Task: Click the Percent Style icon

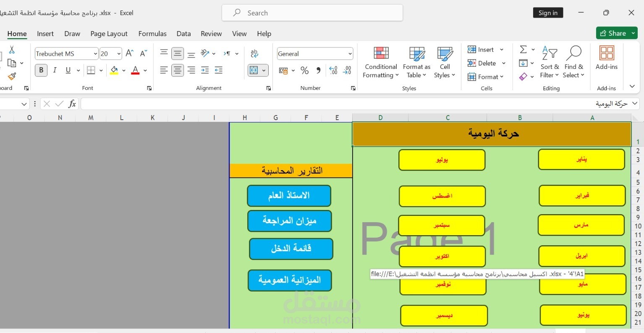Action: (304, 70)
